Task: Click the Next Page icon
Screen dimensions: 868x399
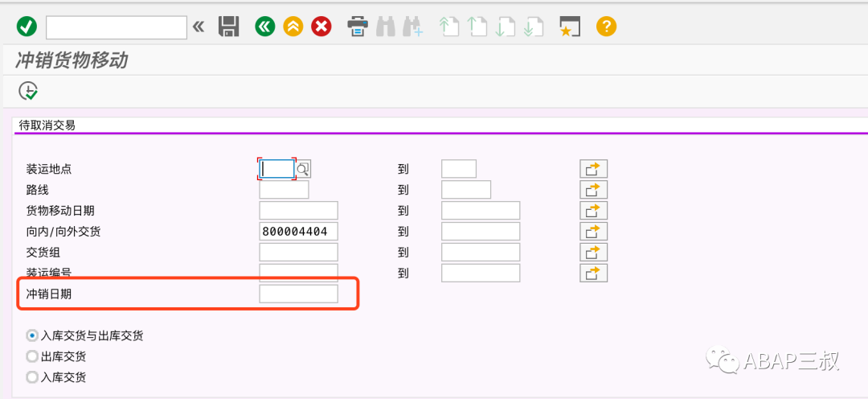Action: tap(506, 27)
